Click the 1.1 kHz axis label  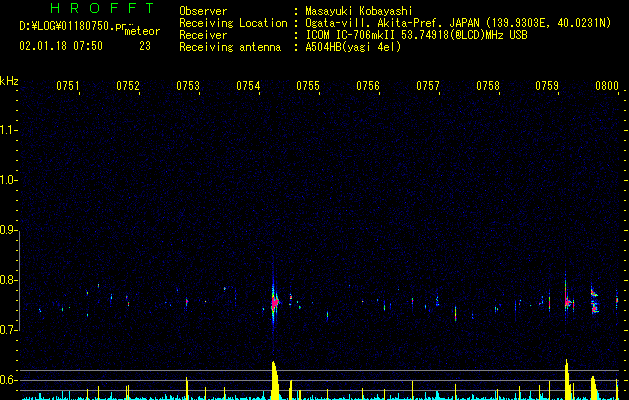(9, 130)
